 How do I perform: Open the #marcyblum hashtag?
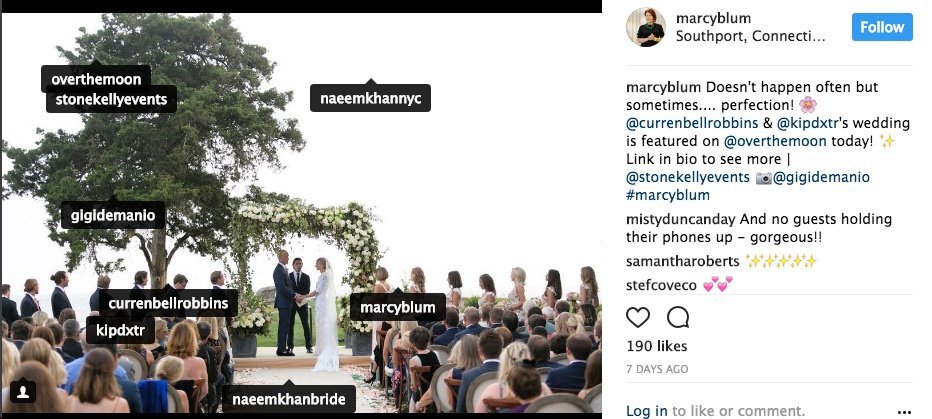[667, 195]
